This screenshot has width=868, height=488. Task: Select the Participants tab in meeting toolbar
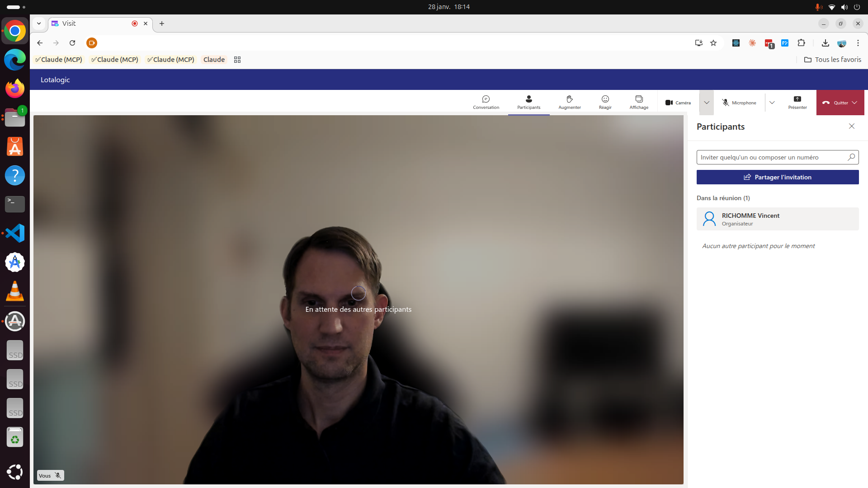coord(528,103)
